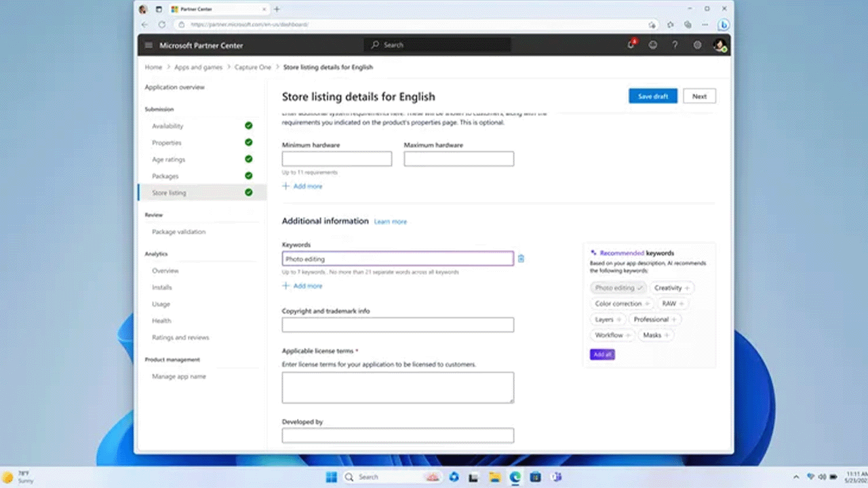The image size is (868, 488).
Task: Open Microsoft Teams from taskbar
Action: 556,477
